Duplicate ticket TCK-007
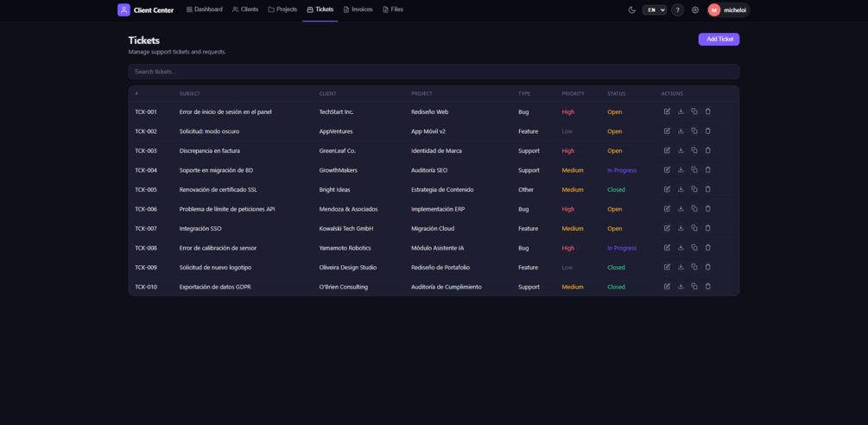 [x=694, y=228]
